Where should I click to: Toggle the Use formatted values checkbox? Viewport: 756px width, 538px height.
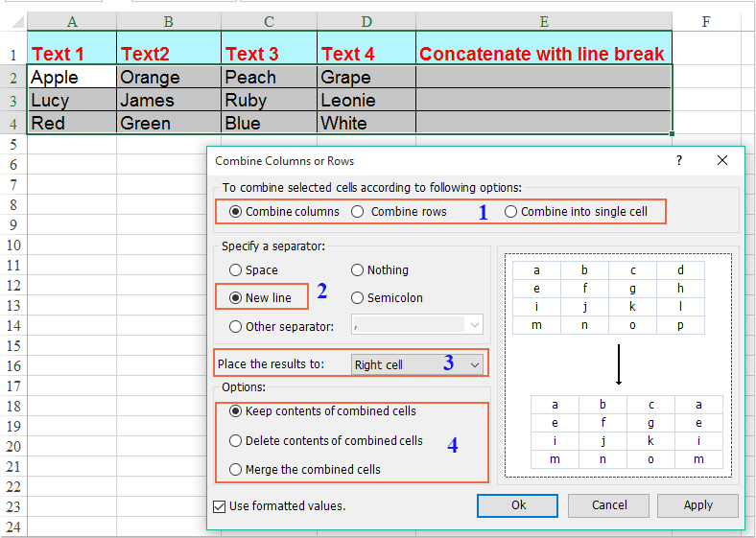221,505
